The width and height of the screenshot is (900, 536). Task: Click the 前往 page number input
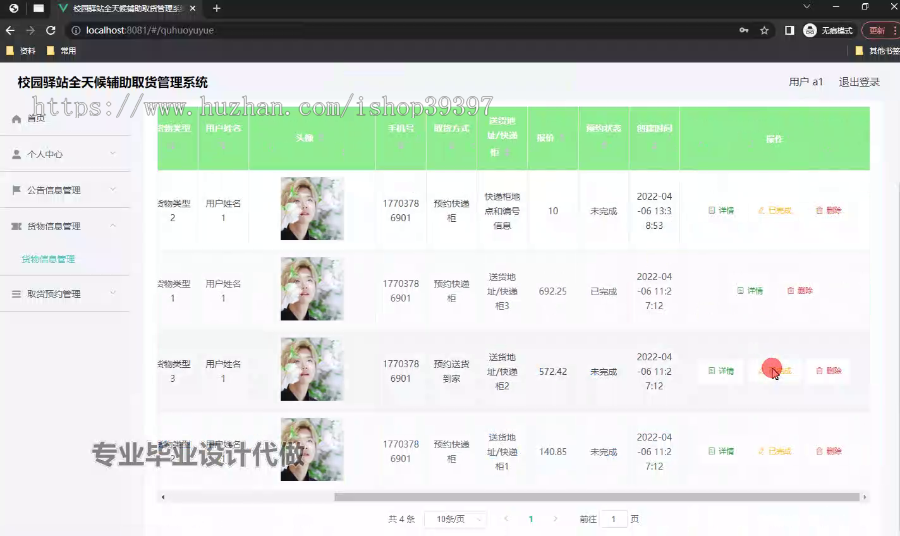click(613, 519)
